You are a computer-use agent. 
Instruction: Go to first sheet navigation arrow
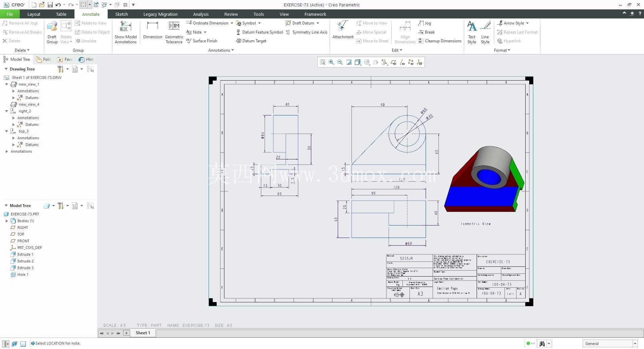point(101,333)
